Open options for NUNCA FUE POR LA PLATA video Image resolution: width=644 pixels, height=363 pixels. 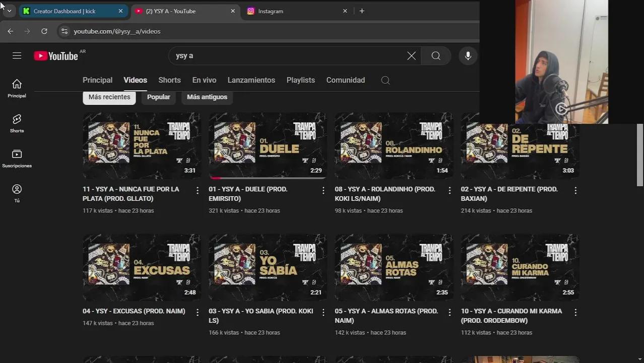coord(197,190)
